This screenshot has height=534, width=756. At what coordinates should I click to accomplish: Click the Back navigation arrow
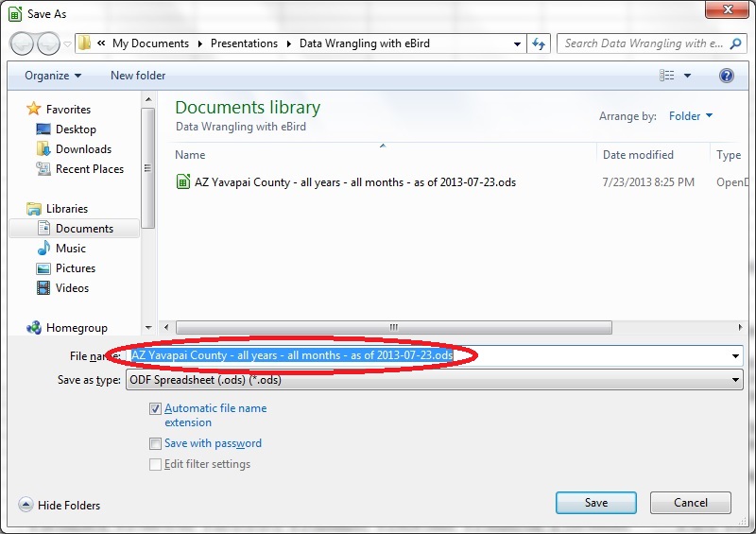pyautogui.click(x=22, y=43)
